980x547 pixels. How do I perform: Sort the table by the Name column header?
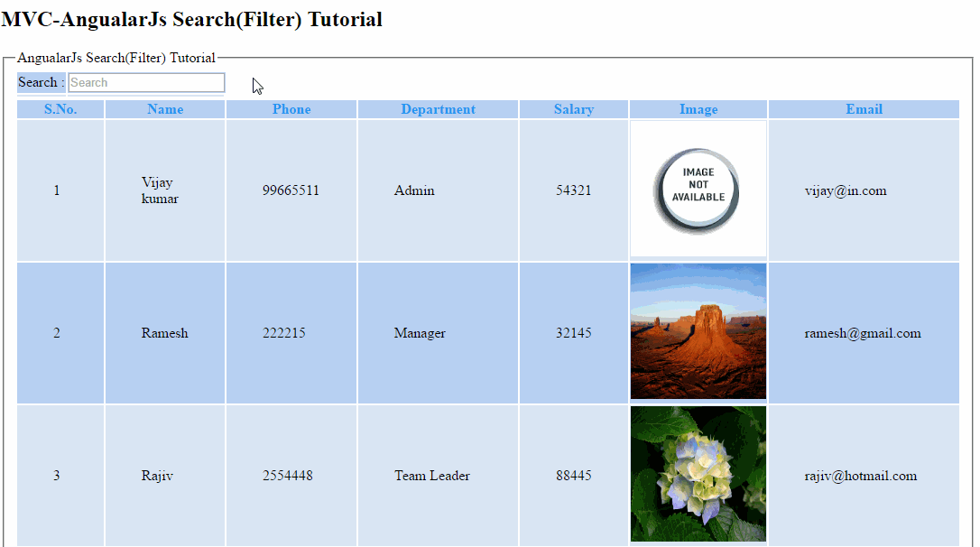coord(165,108)
